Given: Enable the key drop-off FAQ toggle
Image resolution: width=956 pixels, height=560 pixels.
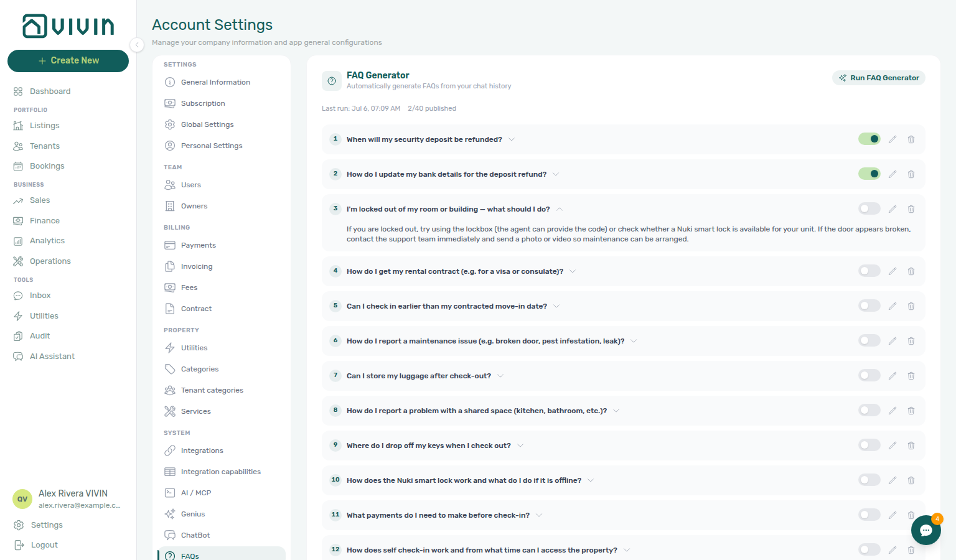Looking at the screenshot, I should (869, 445).
